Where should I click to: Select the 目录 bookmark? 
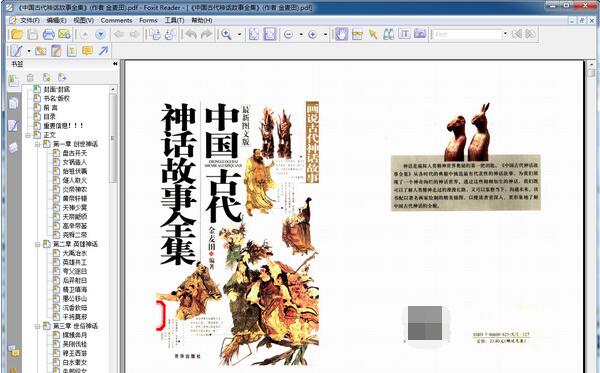pos(49,117)
